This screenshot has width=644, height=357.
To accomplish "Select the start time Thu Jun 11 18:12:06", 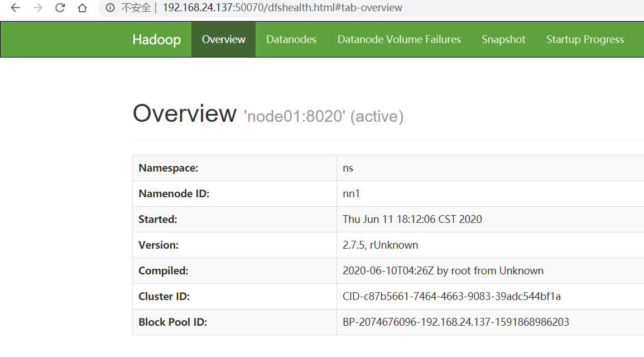I will click(412, 219).
